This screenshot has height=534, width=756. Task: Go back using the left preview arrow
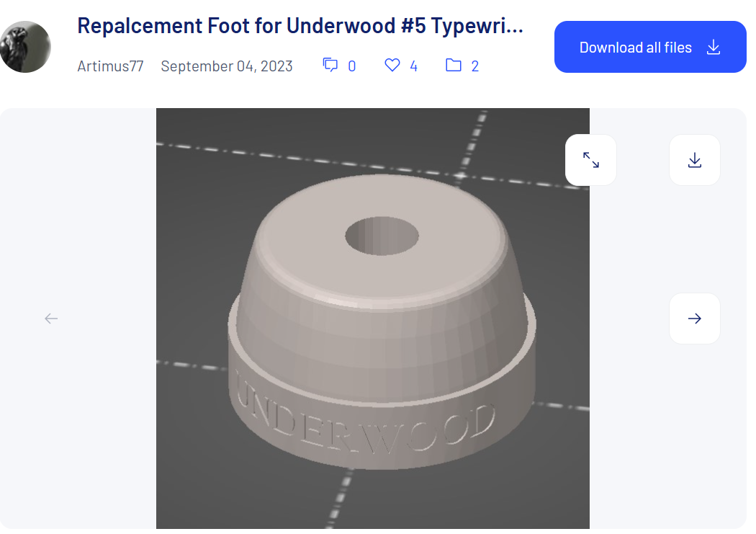point(50,318)
